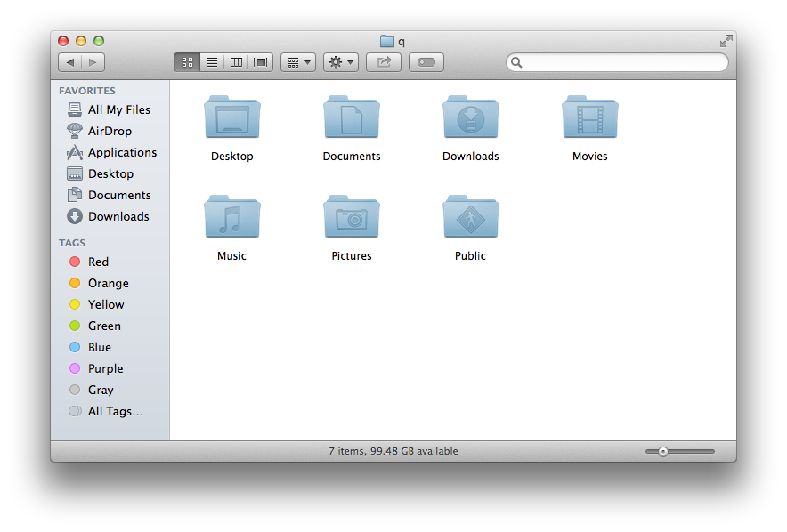Click the TAGS sidebar heading
Image resolution: width=787 pixels, height=532 pixels.
pyautogui.click(x=72, y=243)
